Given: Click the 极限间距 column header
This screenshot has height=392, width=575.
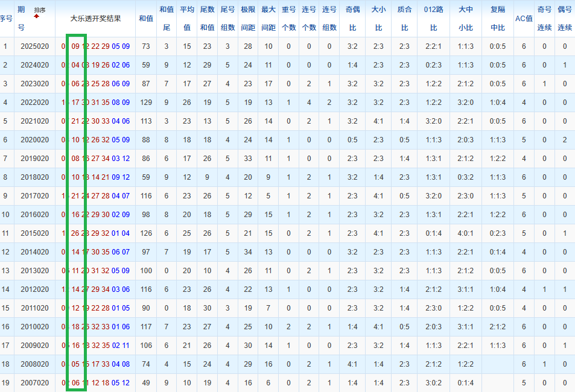Looking at the screenshot, I should click(248, 18).
